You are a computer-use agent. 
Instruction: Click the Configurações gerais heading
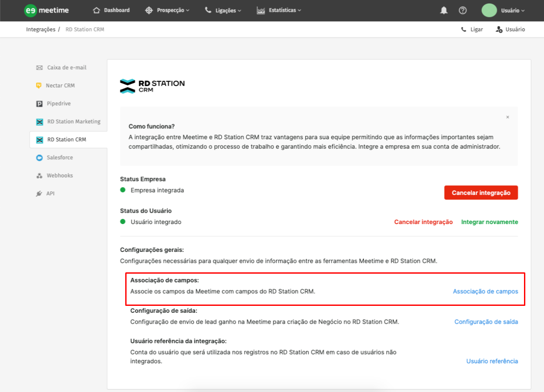[152, 250]
